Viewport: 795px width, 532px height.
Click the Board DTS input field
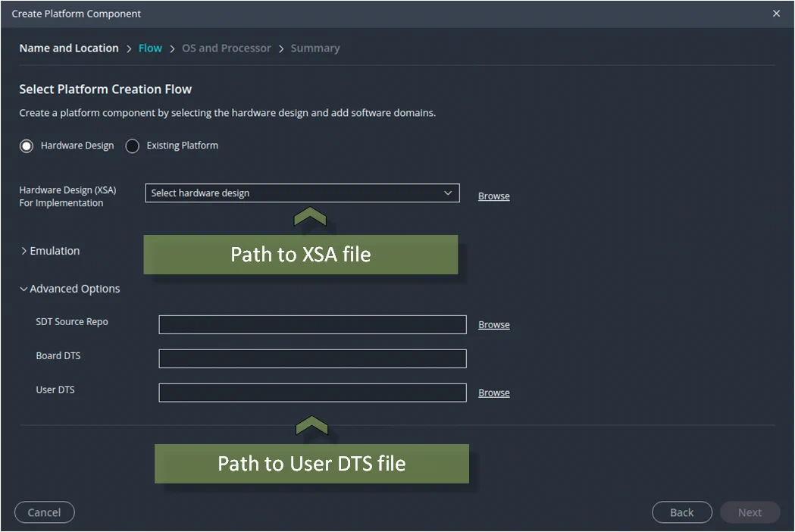(312, 358)
